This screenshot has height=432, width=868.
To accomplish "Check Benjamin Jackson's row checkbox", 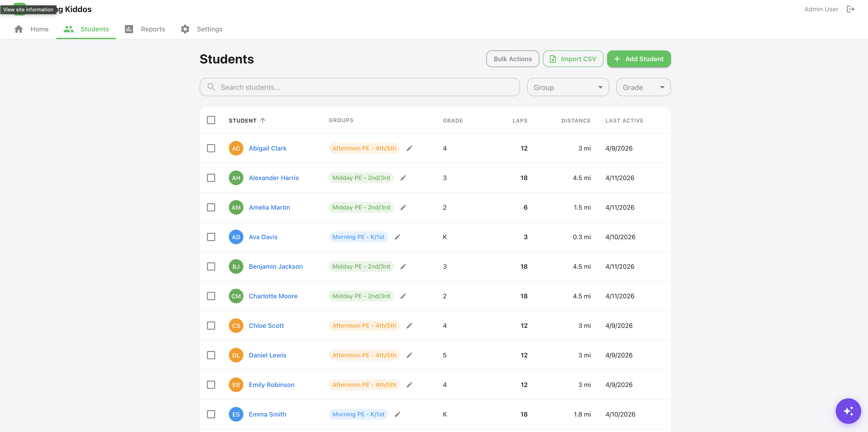I will [x=211, y=266].
